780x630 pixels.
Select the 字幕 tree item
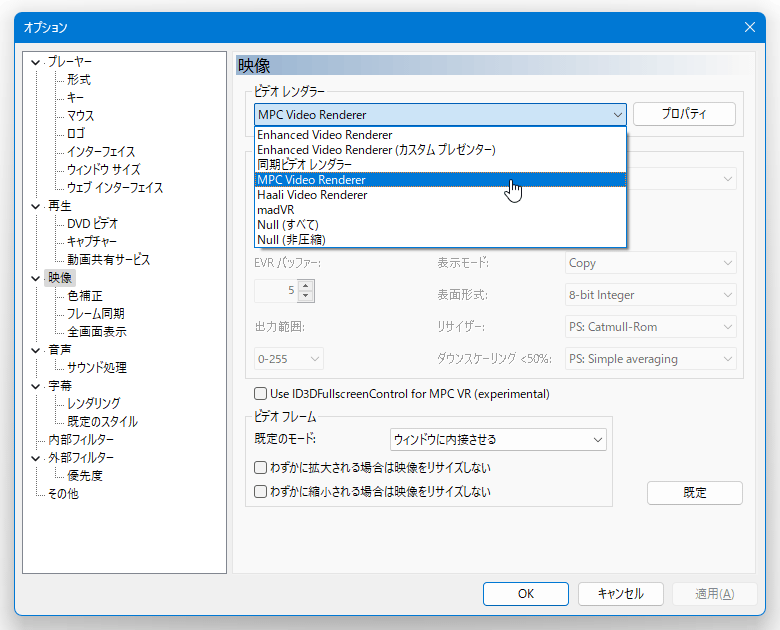(60, 386)
